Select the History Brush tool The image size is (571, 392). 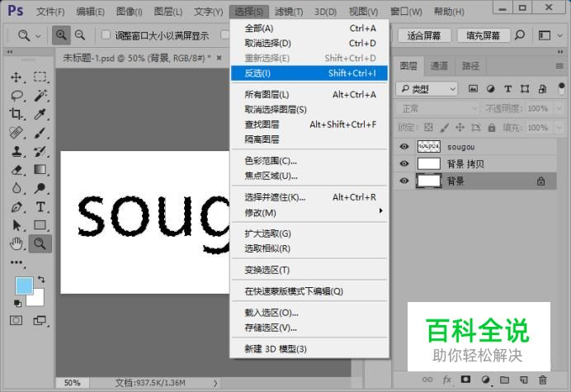point(40,151)
